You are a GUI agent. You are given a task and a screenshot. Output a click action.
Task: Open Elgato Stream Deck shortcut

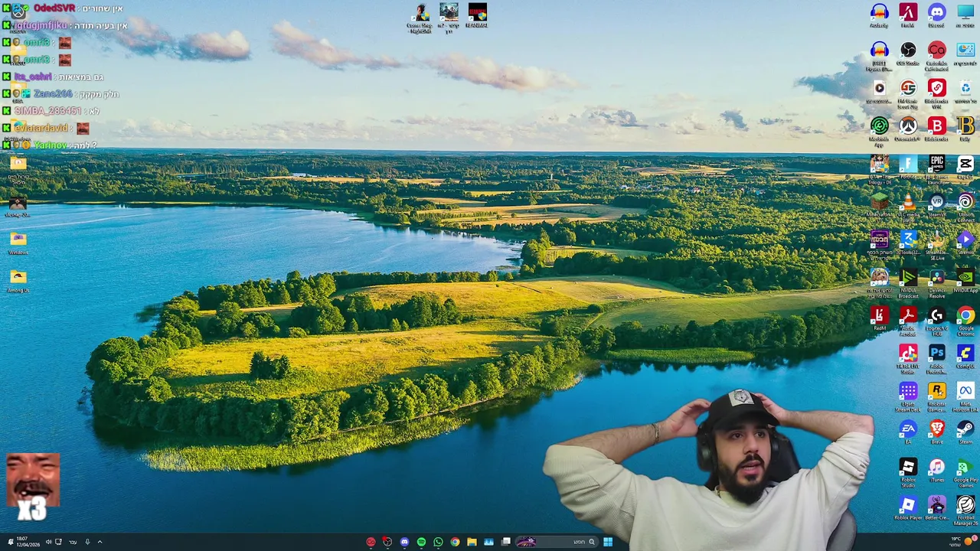click(908, 392)
